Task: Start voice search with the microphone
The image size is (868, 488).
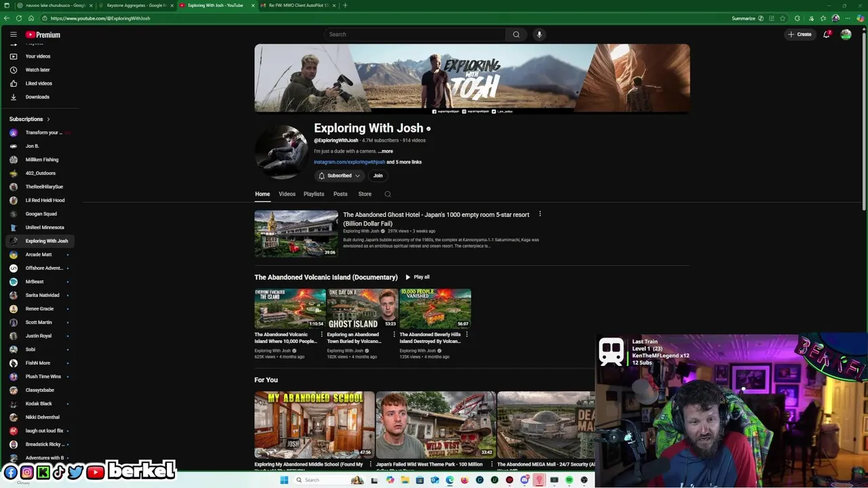Action: pos(539,35)
